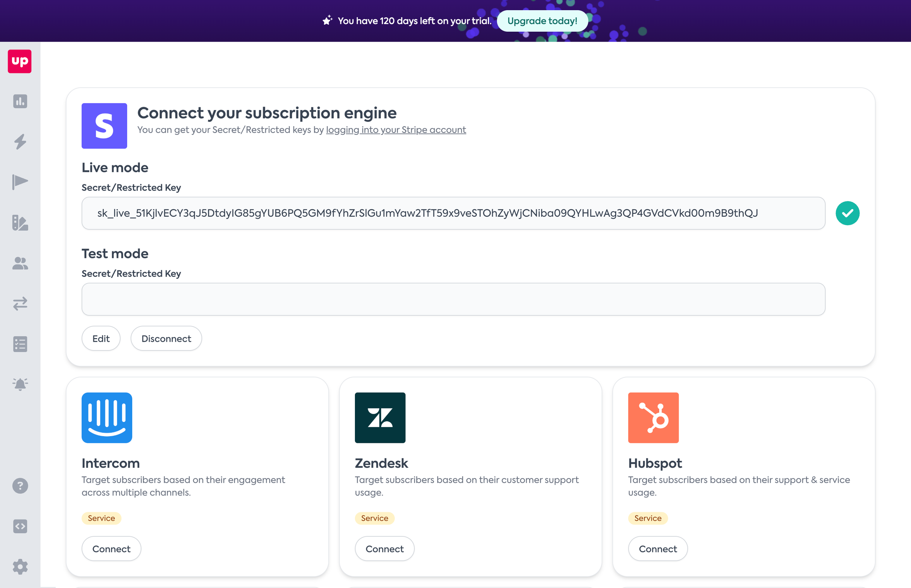Click the 'up' logo in sidebar
The height and width of the screenshot is (588, 911).
[20, 61]
